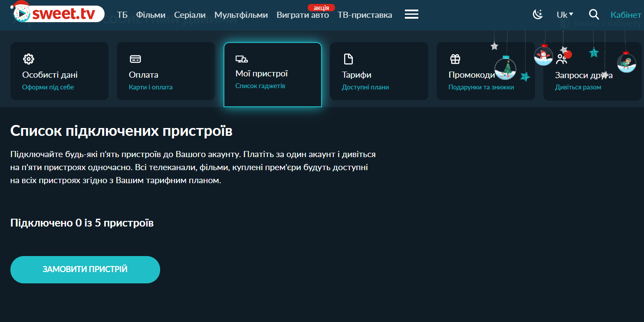This screenshot has height=322, width=644.
Task: Click the devices icon in Мої пристрої
Action: pyautogui.click(x=241, y=59)
